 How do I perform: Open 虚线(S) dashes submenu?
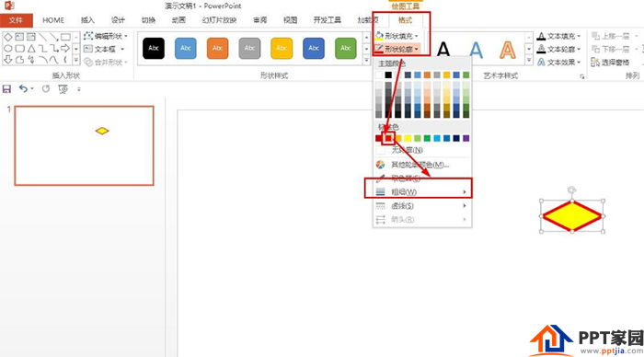coord(421,206)
